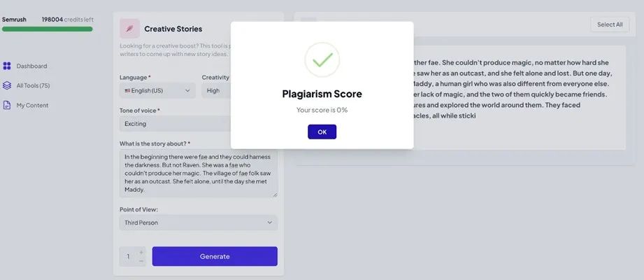Click the All Tools layers icon

pos(7,85)
